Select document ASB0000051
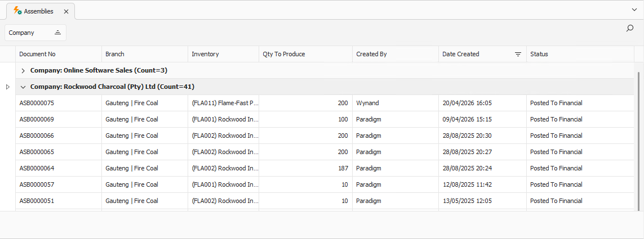 click(37, 201)
